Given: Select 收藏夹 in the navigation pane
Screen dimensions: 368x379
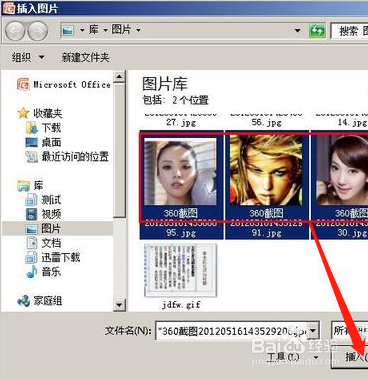Looking at the screenshot, I should tap(47, 113).
